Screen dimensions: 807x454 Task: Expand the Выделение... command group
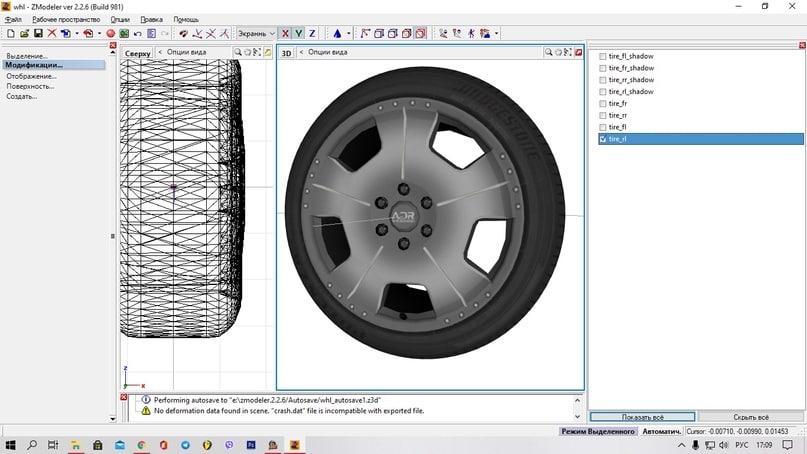27,56
